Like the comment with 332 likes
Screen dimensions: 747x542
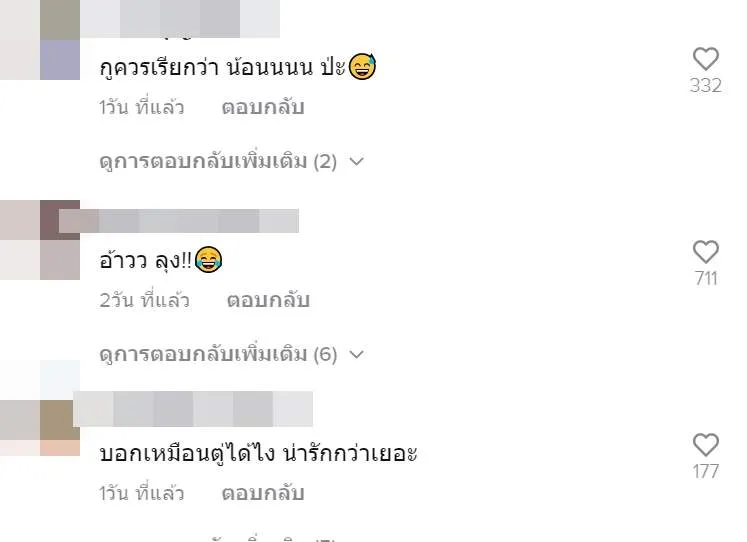pos(706,59)
